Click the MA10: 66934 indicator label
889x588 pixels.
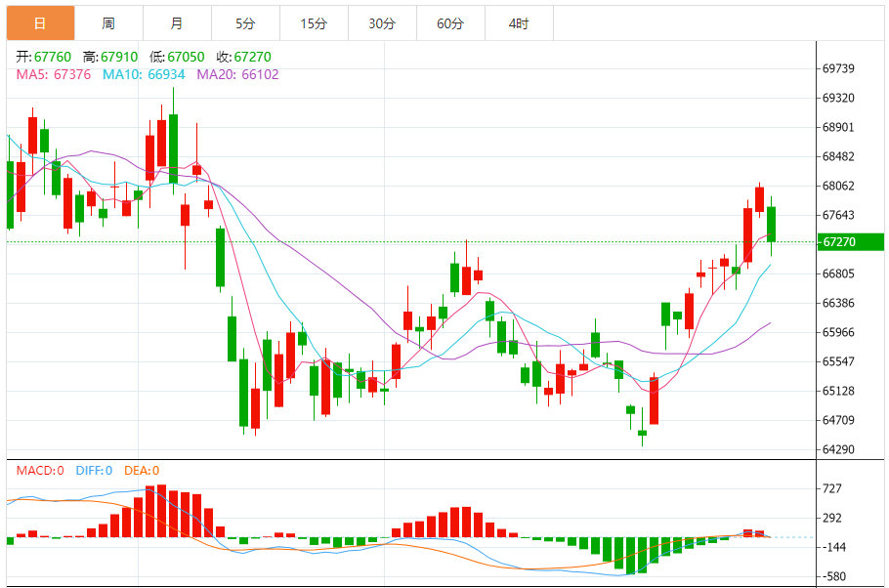click(x=144, y=74)
